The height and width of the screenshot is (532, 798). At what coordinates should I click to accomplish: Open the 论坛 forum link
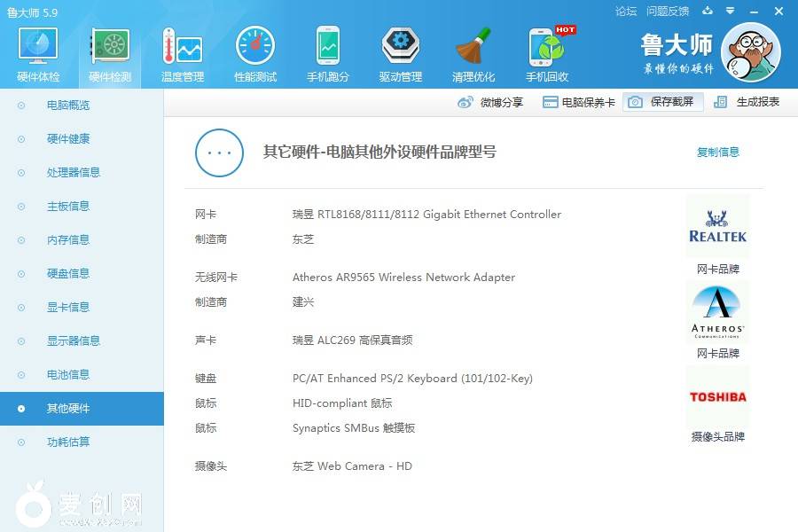626,12
